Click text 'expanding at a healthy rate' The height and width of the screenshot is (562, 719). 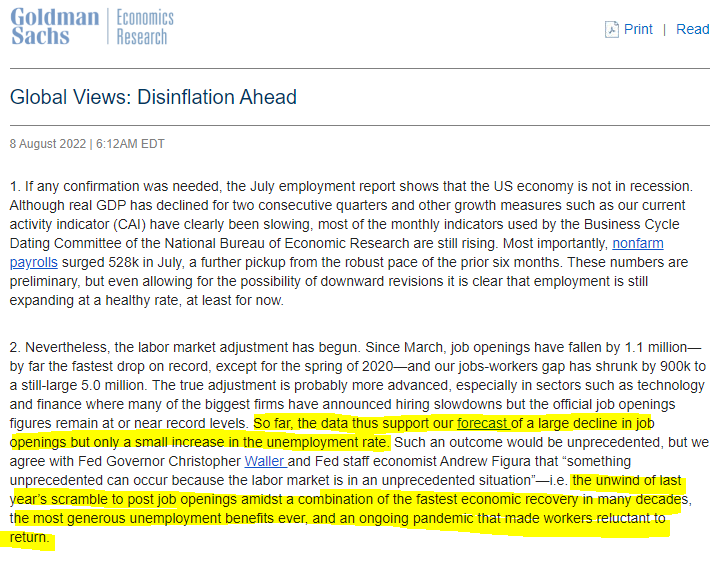94,300
